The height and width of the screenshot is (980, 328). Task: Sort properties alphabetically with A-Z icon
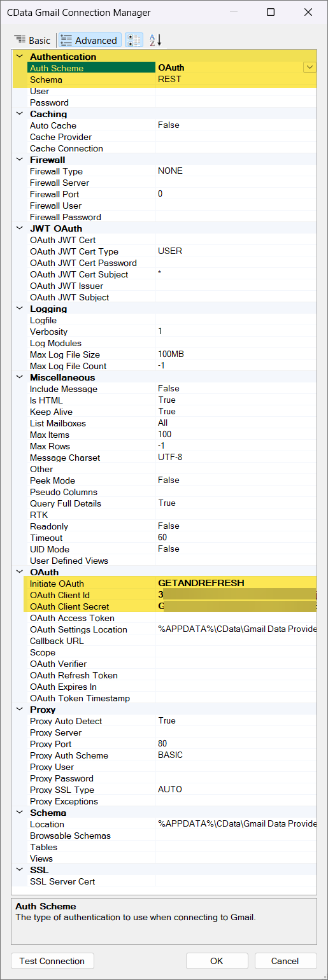(x=155, y=40)
